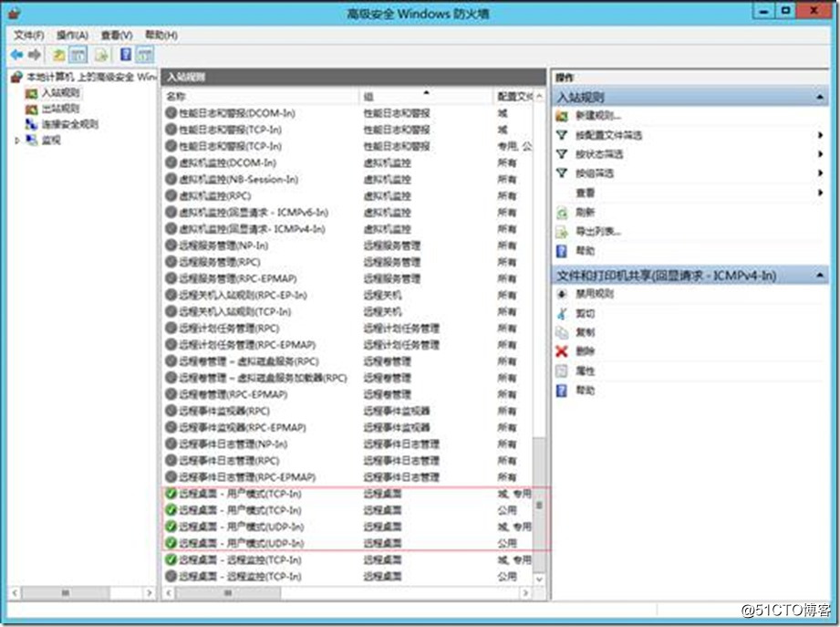Toggle the Show/Hide Console Tree toolbar icon

pyautogui.click(x=78, y=55)
